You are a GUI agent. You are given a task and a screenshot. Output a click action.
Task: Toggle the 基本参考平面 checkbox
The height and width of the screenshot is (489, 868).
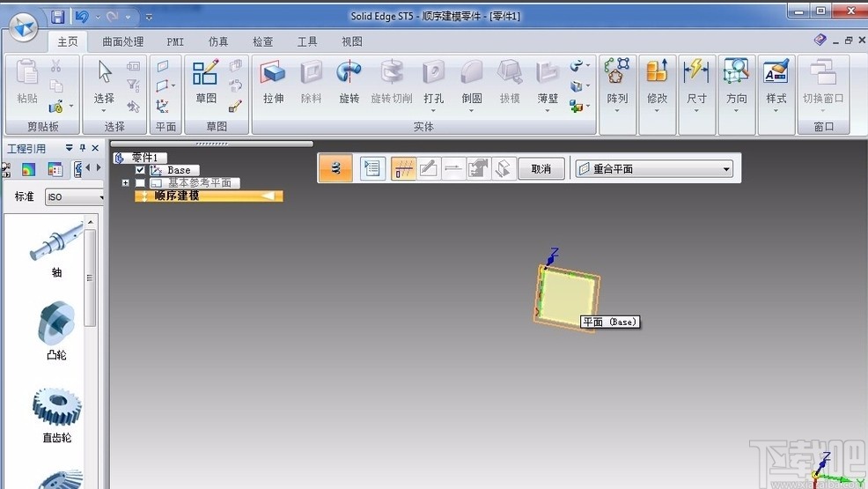140,182
